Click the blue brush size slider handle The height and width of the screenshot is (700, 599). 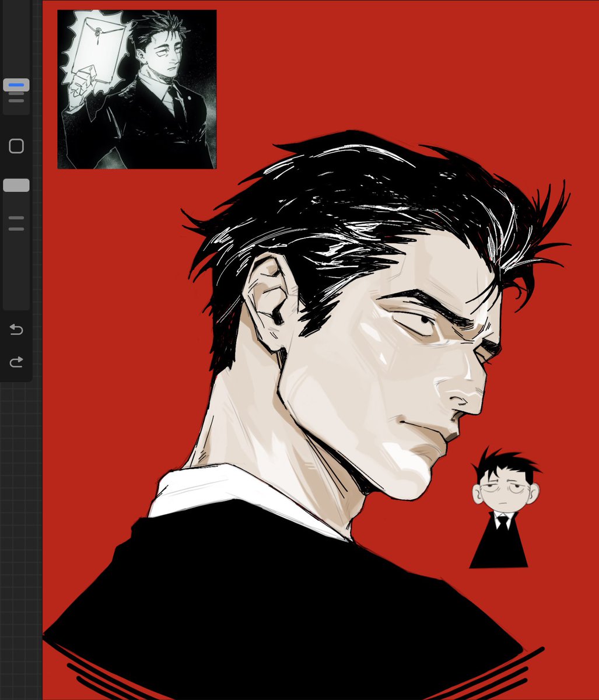pyautogui.click(x=16, y=85)
